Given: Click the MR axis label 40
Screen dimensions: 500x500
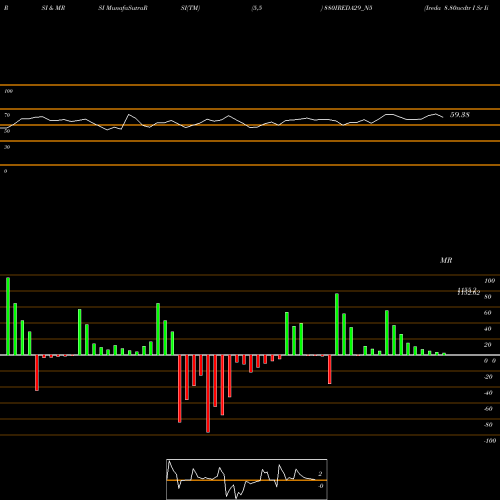Looking at the screenshot, I should click(487, 329).
